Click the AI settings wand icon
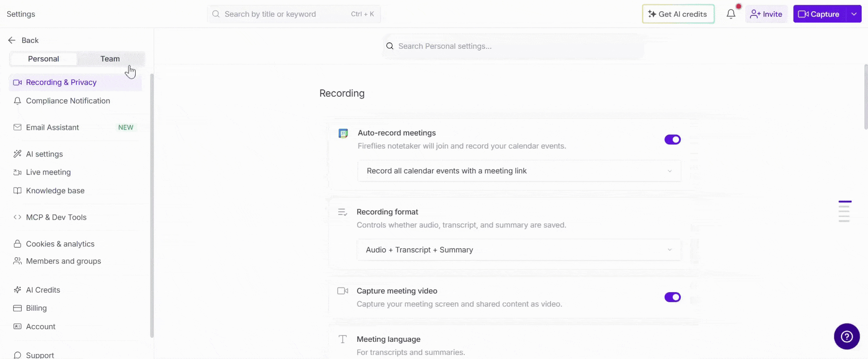 tap(18, 154)
